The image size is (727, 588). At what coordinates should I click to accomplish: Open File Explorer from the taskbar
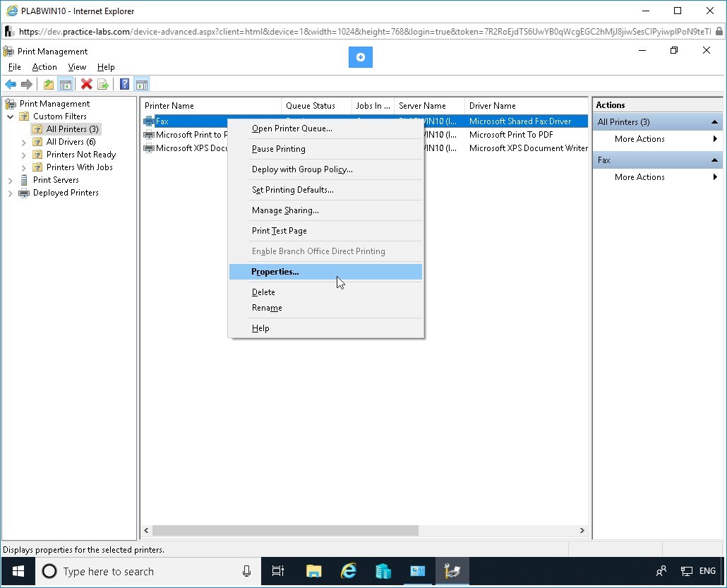[314, 571]
